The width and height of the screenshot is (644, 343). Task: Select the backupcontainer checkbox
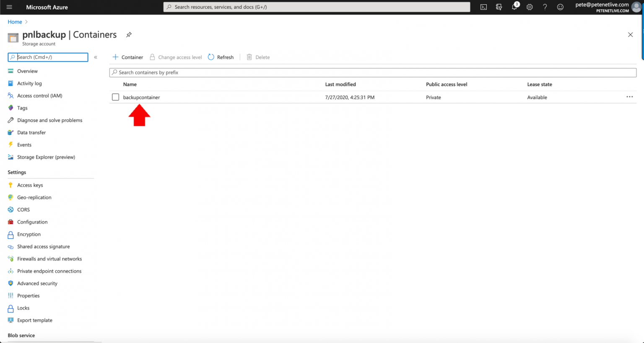[115, 97]
